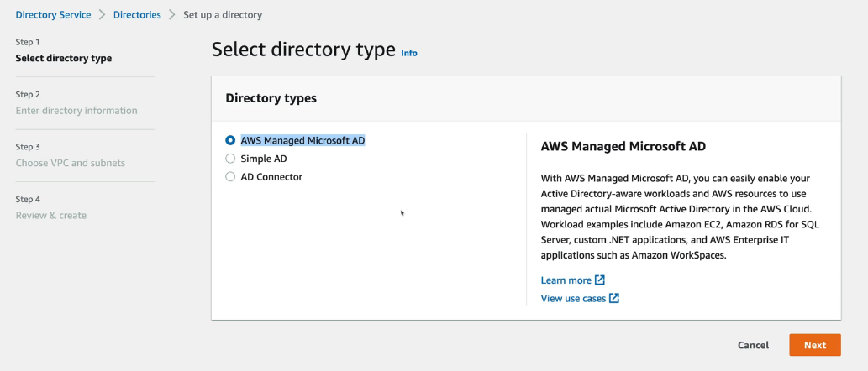Screen dimensions: 868x371
Task: Click the external-link icon next to Learn more
Action: pos(599,280)
